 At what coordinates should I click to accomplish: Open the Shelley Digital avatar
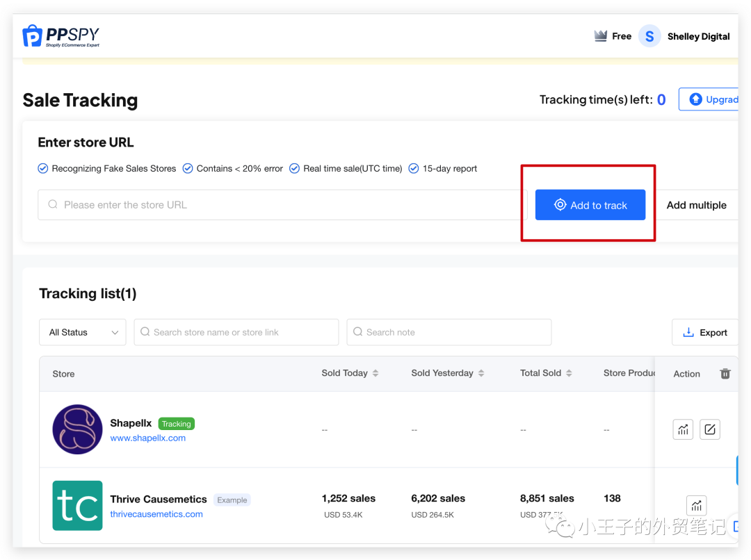point(649,36)
